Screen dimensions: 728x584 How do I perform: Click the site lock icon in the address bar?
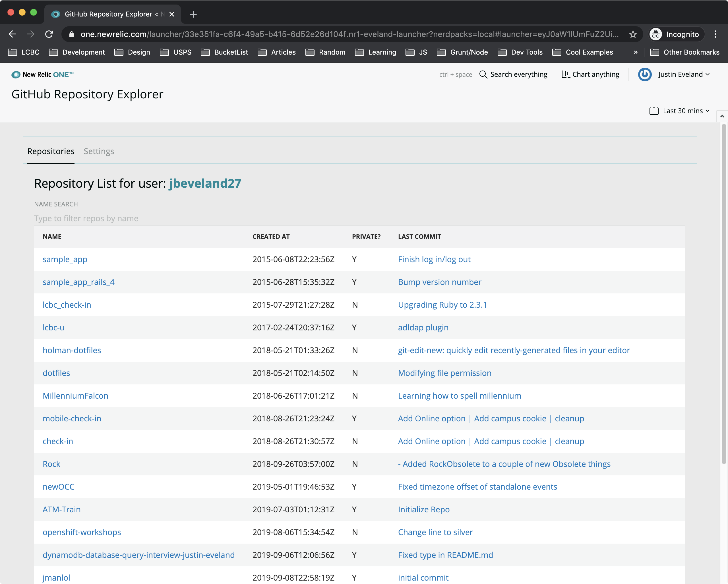(71, 34)
